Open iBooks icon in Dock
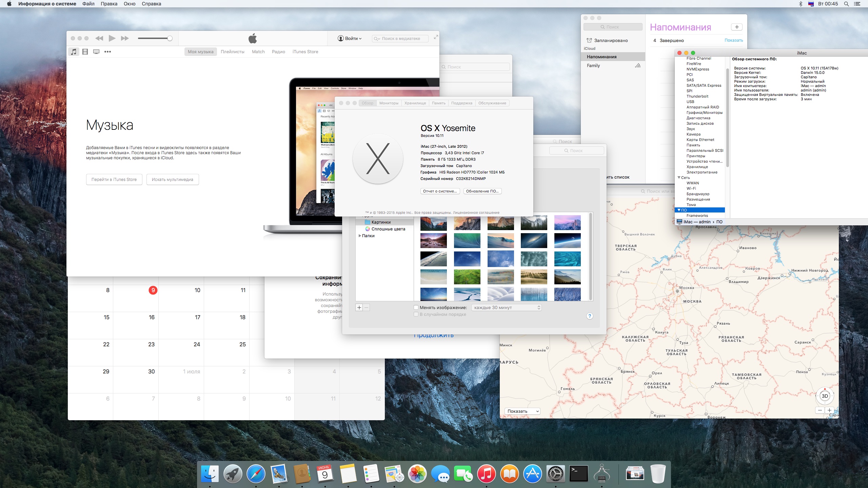 coord(509,473)
